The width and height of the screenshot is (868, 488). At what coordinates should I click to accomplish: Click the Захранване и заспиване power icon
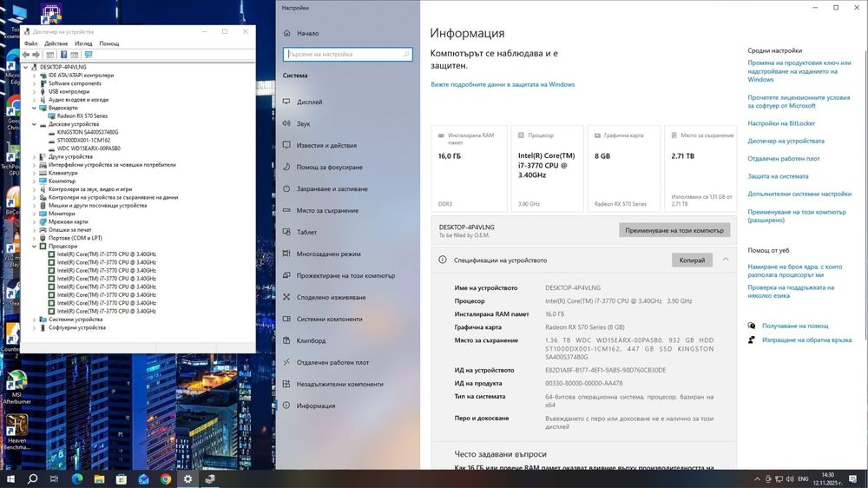[x=286, y=188]
